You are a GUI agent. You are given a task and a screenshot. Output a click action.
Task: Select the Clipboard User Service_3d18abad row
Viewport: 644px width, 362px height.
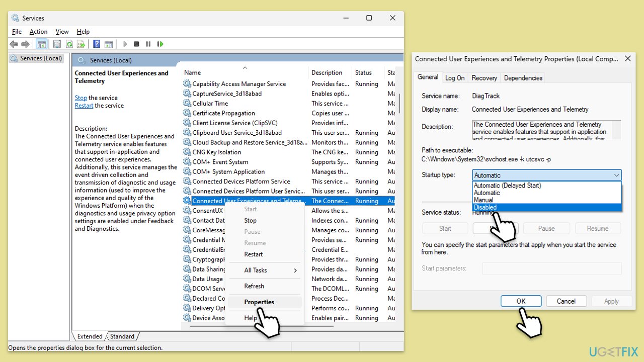pyautogui.click(x=289, y=133)
